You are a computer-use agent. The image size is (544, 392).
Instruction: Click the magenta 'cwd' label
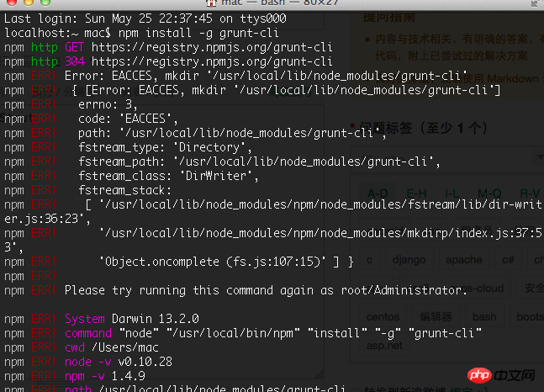point(75,347)
